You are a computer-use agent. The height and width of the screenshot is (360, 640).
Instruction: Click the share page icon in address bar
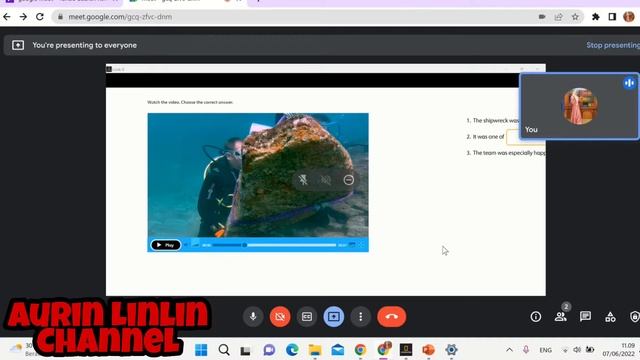click(558, 17)
